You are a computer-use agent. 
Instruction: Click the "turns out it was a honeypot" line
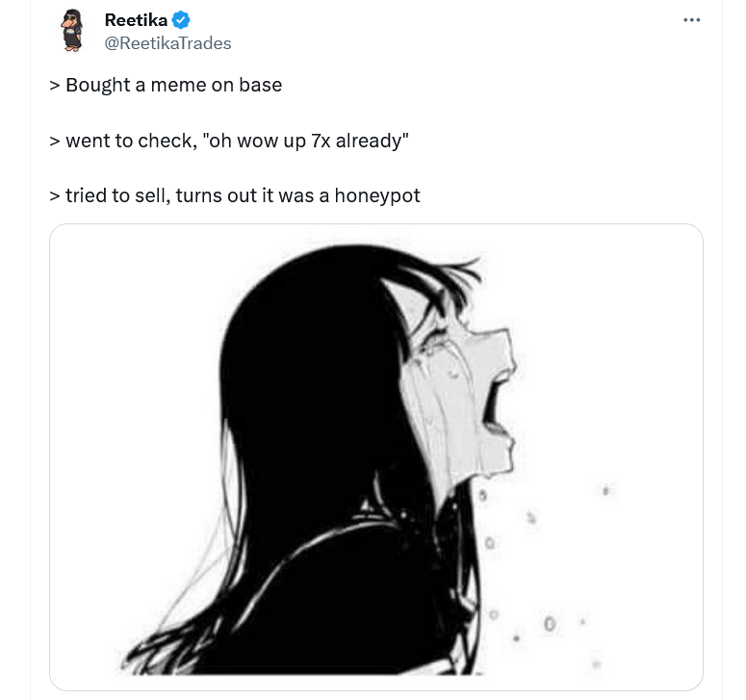pyautogui.click(x=297, y=195)
